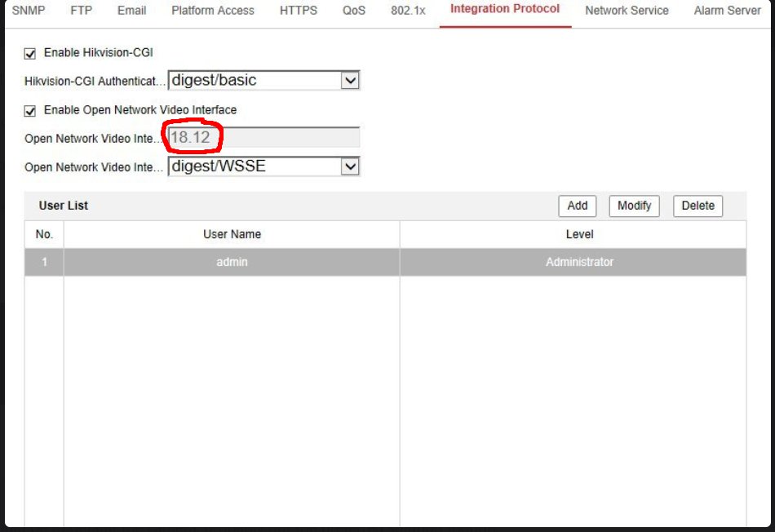Click the Integration Protocol tab
Image resolution: width=775 pixels, height=532 pixels.
point(505,9)
